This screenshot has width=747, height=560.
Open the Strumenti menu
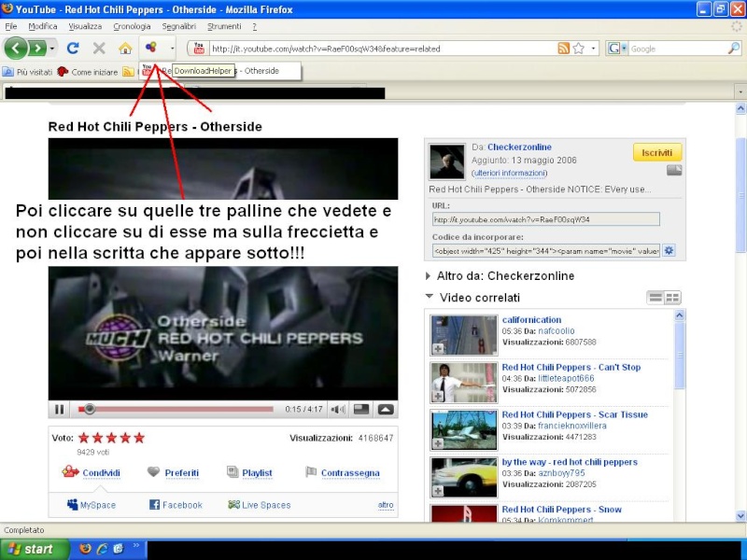tap(224, 26)
